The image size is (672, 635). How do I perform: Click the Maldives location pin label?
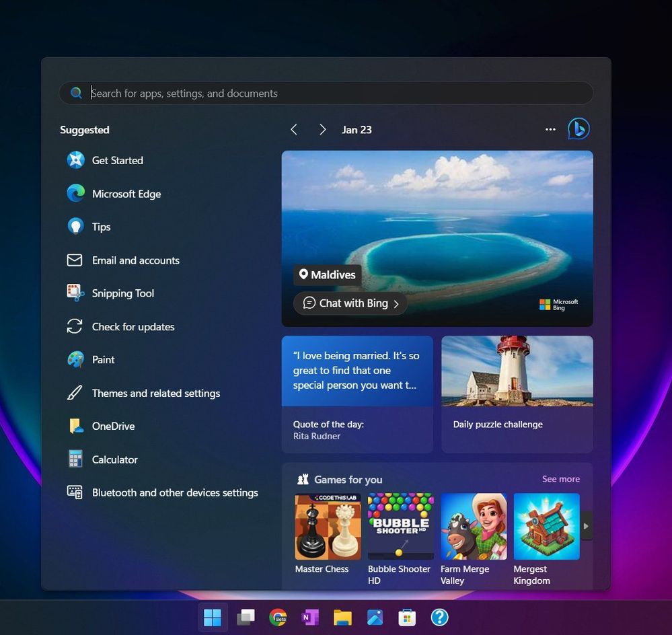(x=328, y=274)
